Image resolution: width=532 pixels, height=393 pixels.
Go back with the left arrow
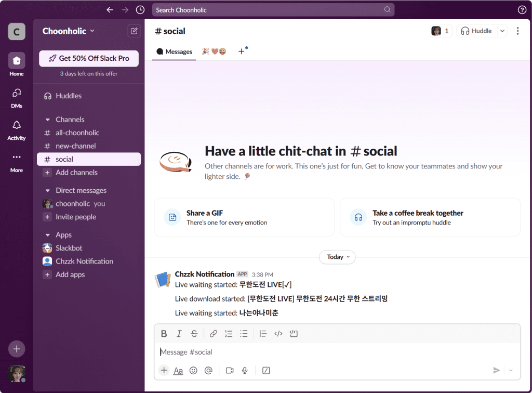pos(110,10)
